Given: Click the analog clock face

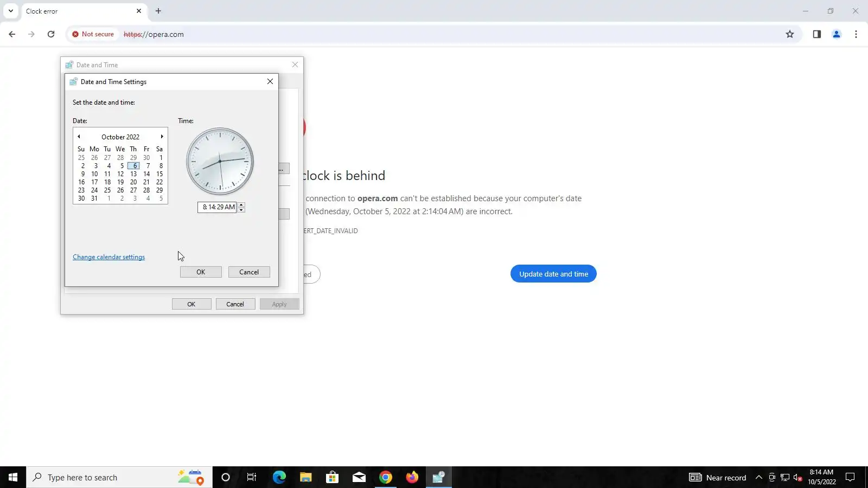Looking at the screenshot, I should (x=220, y=161).
